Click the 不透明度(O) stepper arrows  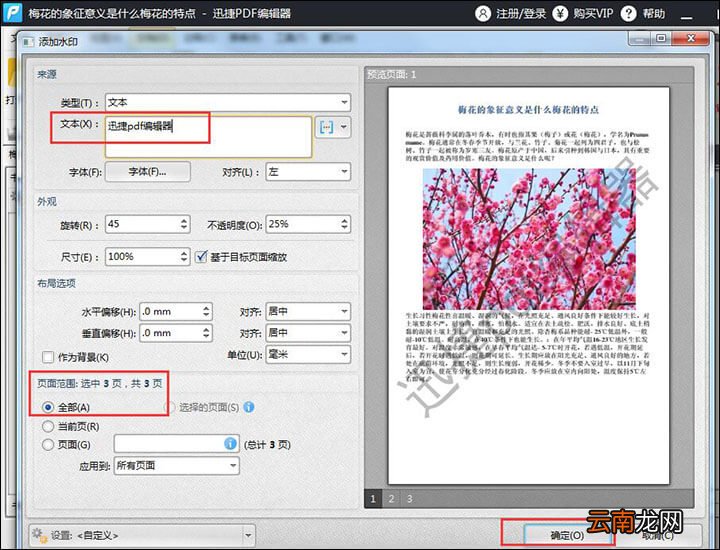point(344,224)
